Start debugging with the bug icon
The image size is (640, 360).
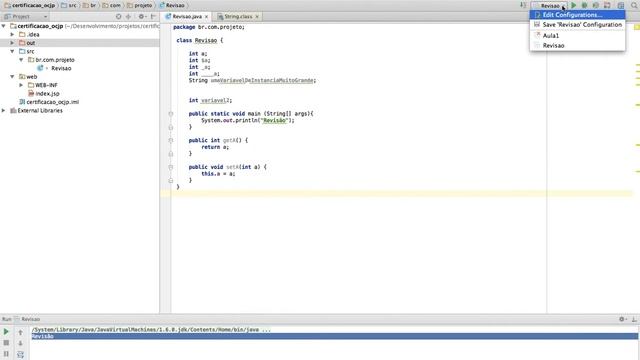pyautogui.click(x=584, y=5)
